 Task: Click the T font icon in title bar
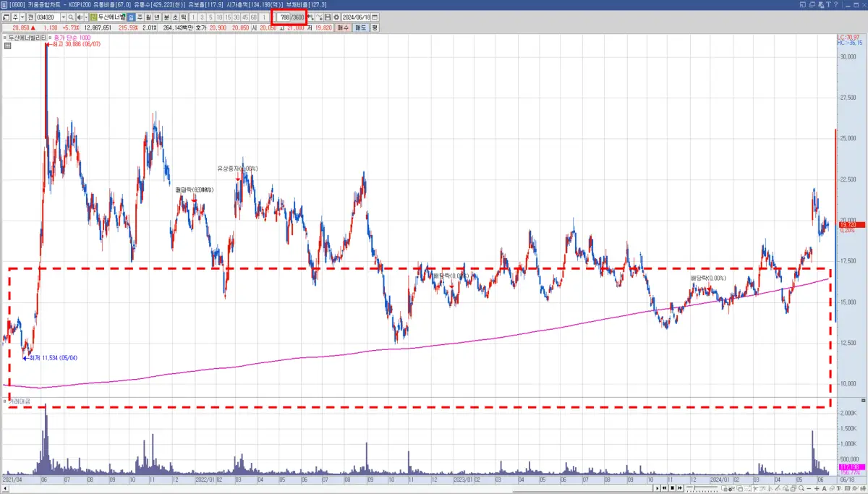click(x=828, y=4)
